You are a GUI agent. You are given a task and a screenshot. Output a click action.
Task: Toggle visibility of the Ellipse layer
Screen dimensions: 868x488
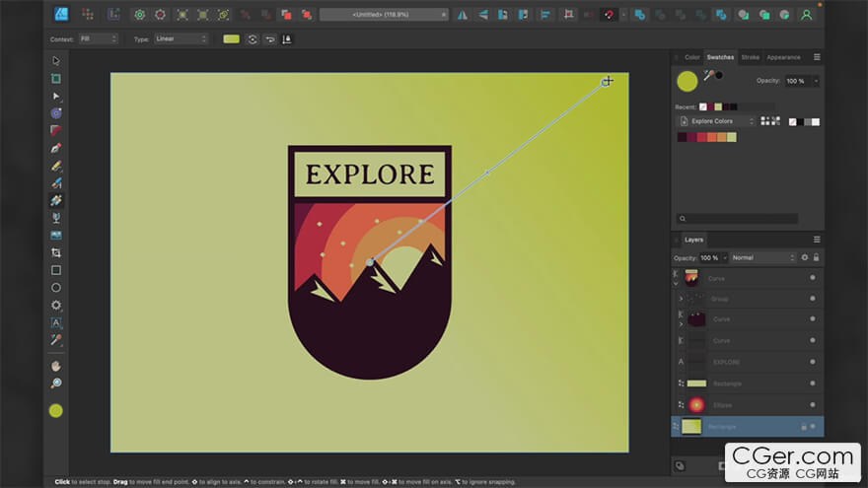(812, 404)
